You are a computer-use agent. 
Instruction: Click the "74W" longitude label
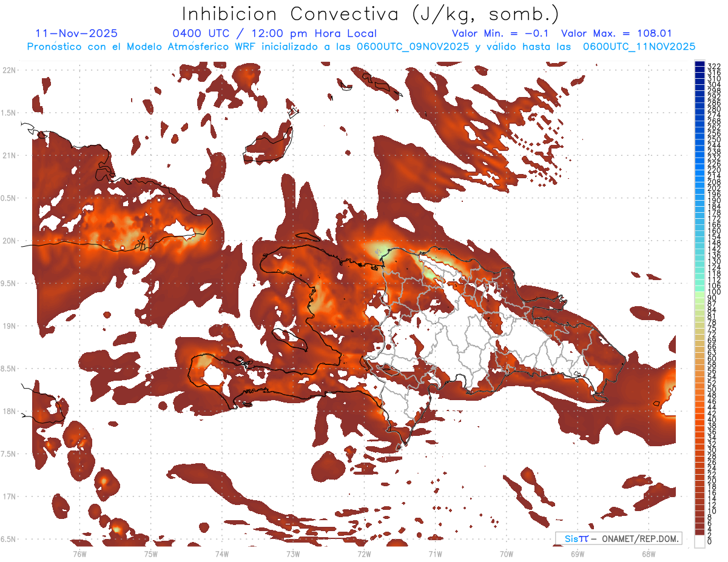click(221, 553)
